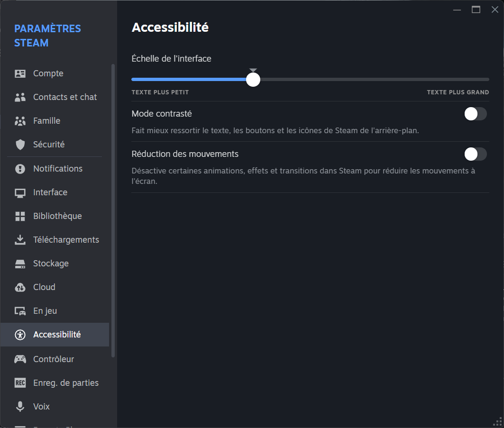The height and width of the screenshot is (428, 504).
Task: Select Bibliothèque in the sidebar
Action: 55,216
